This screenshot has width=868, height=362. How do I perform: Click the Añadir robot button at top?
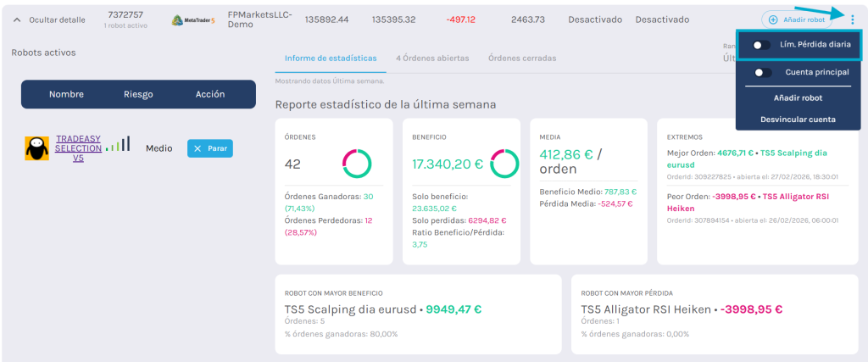tap(796, 19)
